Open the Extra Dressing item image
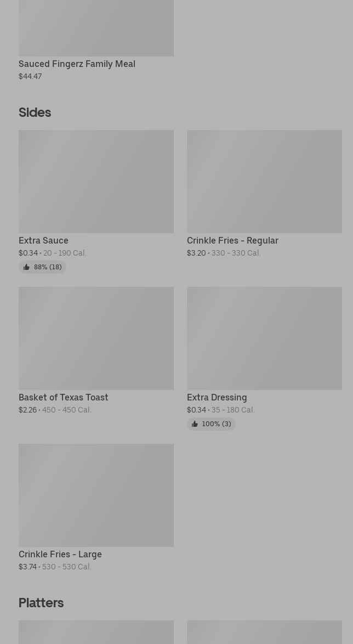Image resolution: width=353 pixels, height=644 pixels. point(264,338)
